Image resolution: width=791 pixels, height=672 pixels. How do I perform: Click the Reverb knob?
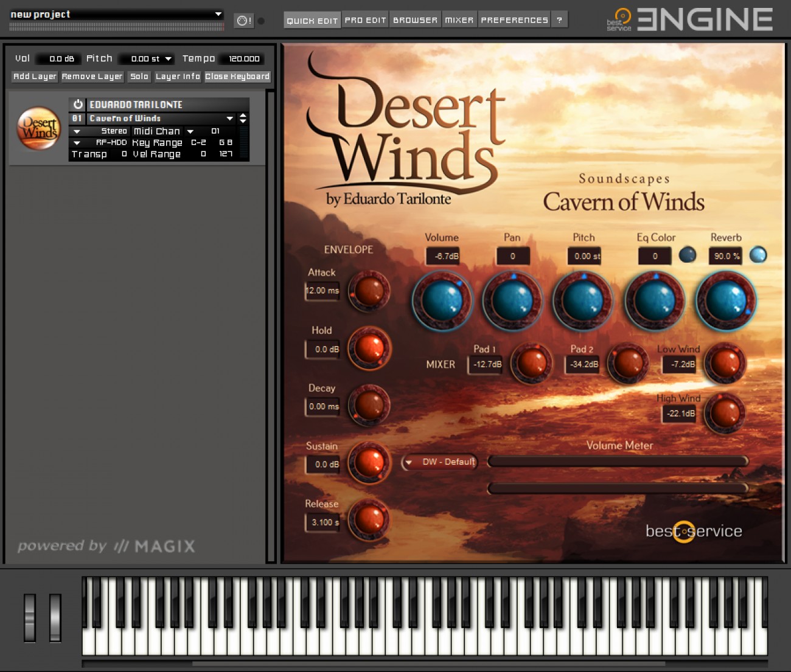click(x=725, y=300)
